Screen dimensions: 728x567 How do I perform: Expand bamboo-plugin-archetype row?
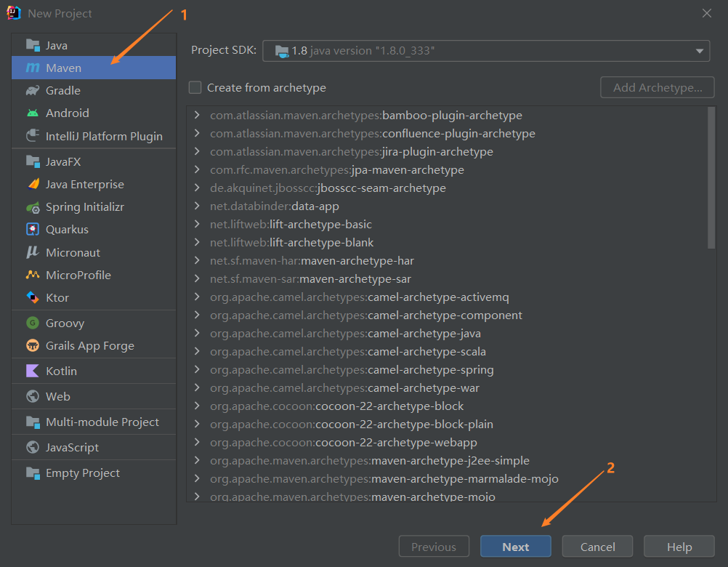point(197,115)
